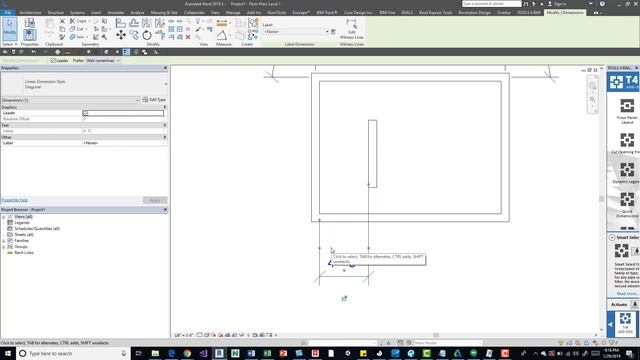
Task: Click the angular measure triangle icon
Action: coord(222,36)
